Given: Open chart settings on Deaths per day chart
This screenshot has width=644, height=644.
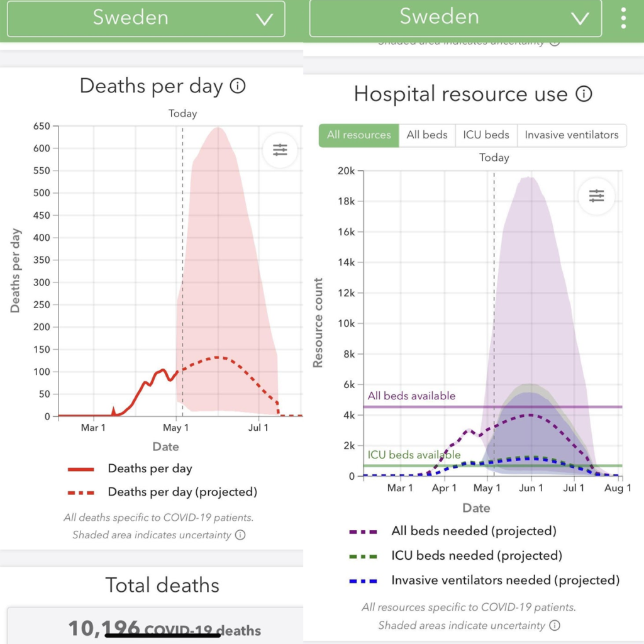Looking at the screenshot, I should (x=280, y=150).
